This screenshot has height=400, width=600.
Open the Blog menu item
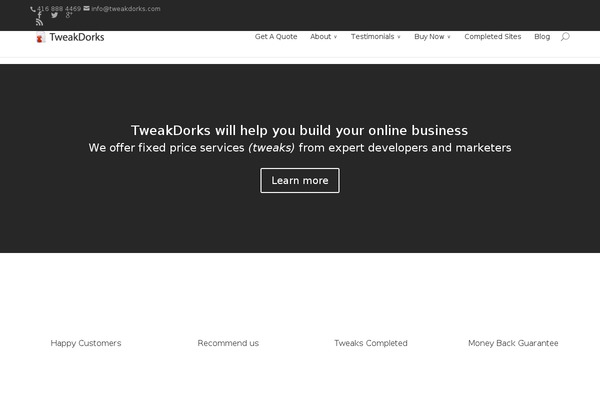pos(542,37)
